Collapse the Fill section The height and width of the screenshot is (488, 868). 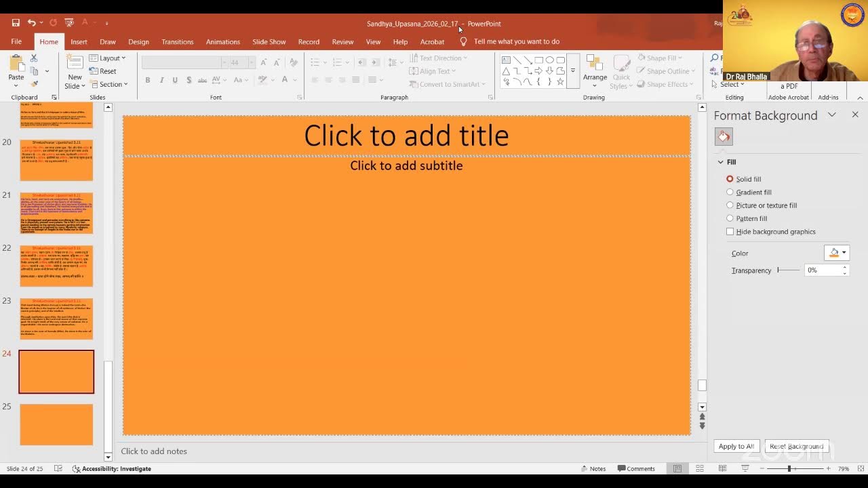point(721,162)
